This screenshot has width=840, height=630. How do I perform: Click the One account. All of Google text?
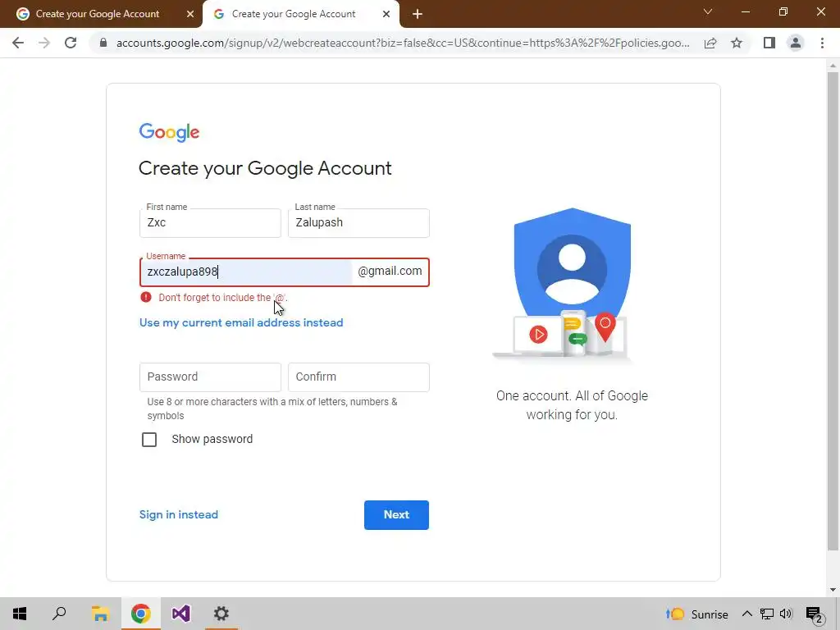(572, 405)
